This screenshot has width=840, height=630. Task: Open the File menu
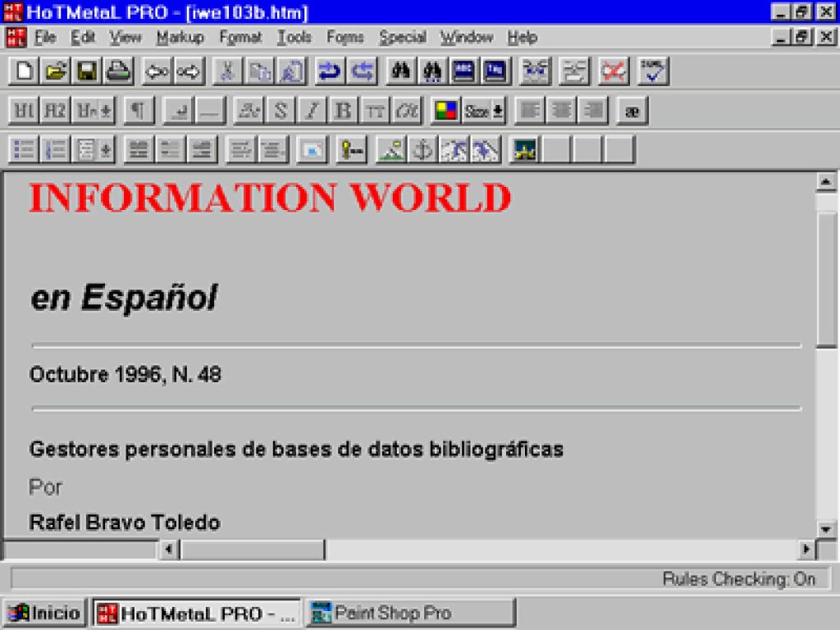click(x=45, y=38)
